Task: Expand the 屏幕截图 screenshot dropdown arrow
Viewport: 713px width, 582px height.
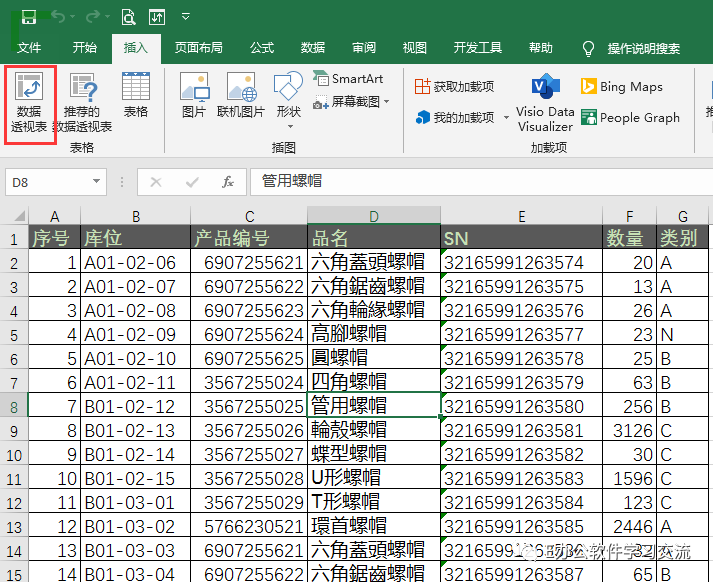Action: coord(387,101)
